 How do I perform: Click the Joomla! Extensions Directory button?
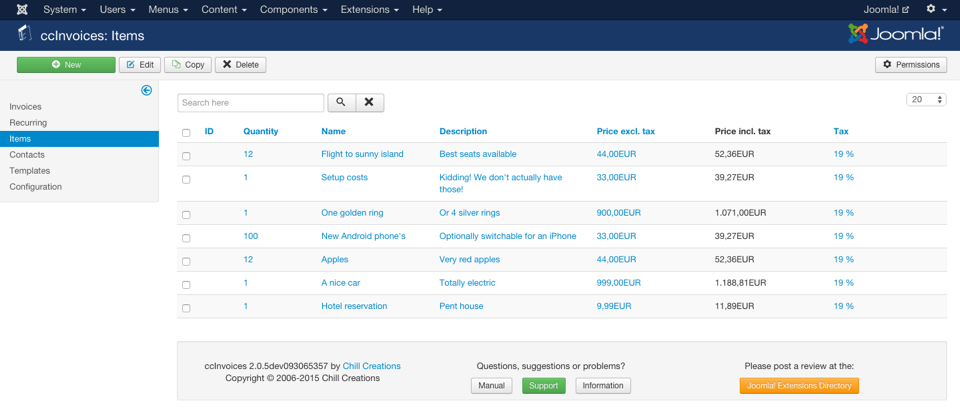799,385
